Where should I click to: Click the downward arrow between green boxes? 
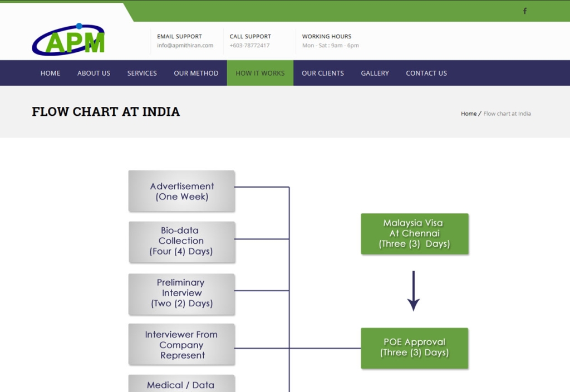[413, 291]
